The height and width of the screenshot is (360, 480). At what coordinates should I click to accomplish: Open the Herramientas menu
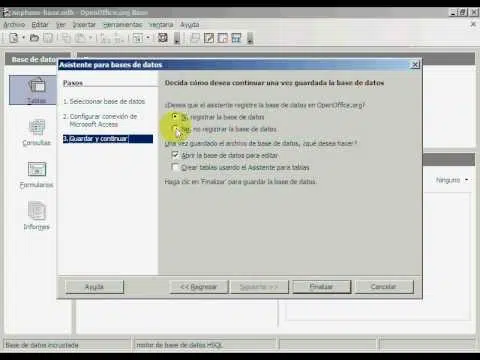[122, 25]
